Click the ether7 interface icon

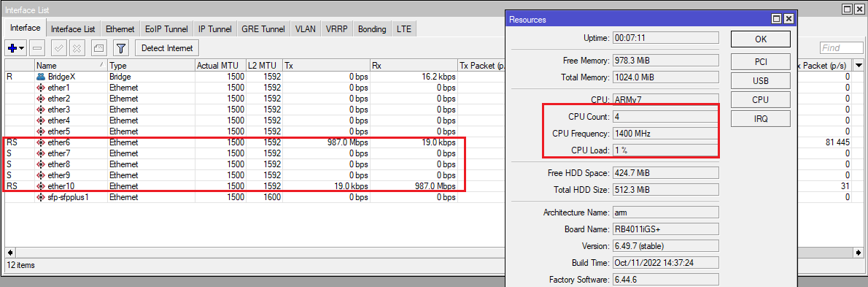click(x=41, y=153)
